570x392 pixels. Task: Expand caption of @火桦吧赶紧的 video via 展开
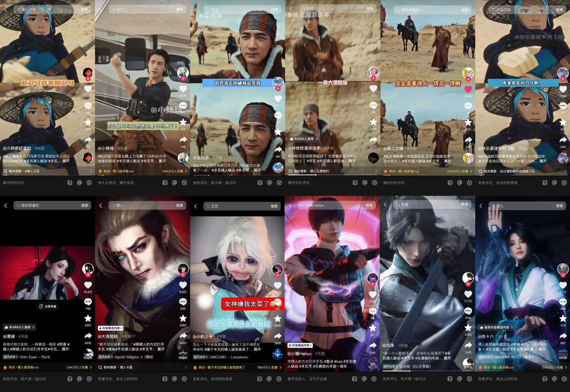coord(66,161)
